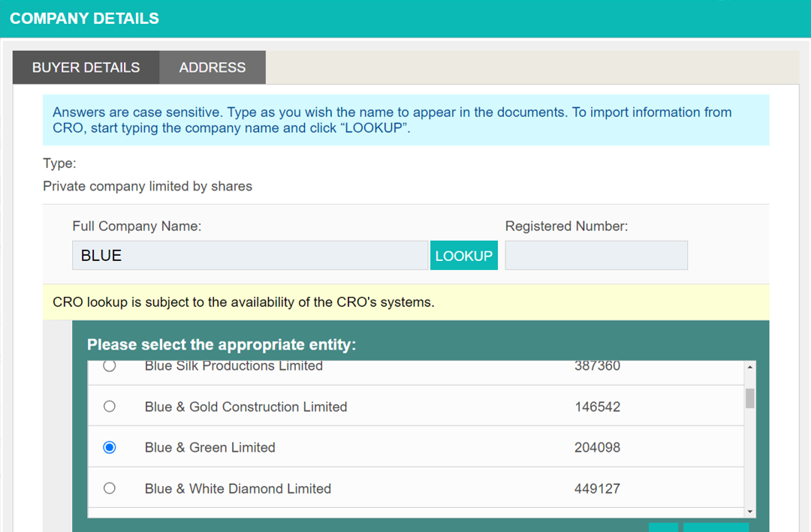Screen dimensions: 811x532
Task: Click the 'Type:' label
Action: point(59,164)
